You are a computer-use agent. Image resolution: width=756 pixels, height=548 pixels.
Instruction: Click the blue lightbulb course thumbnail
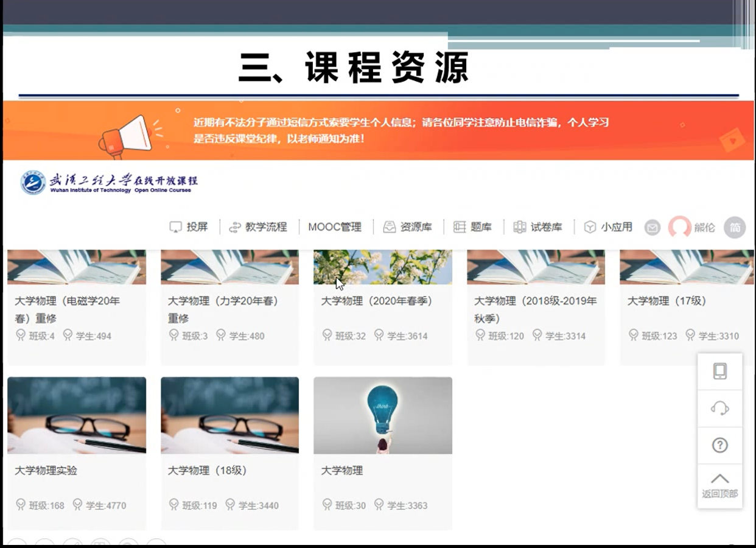pyautogui.click(x=383, y=415)
